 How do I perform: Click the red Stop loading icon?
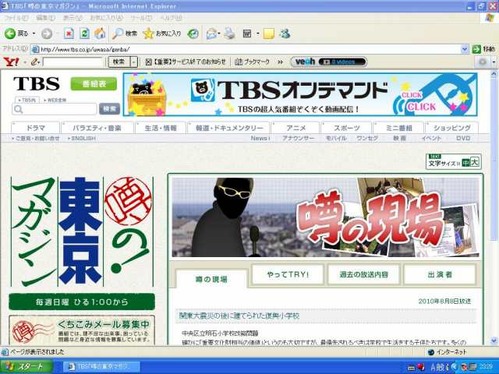[69, 33]
